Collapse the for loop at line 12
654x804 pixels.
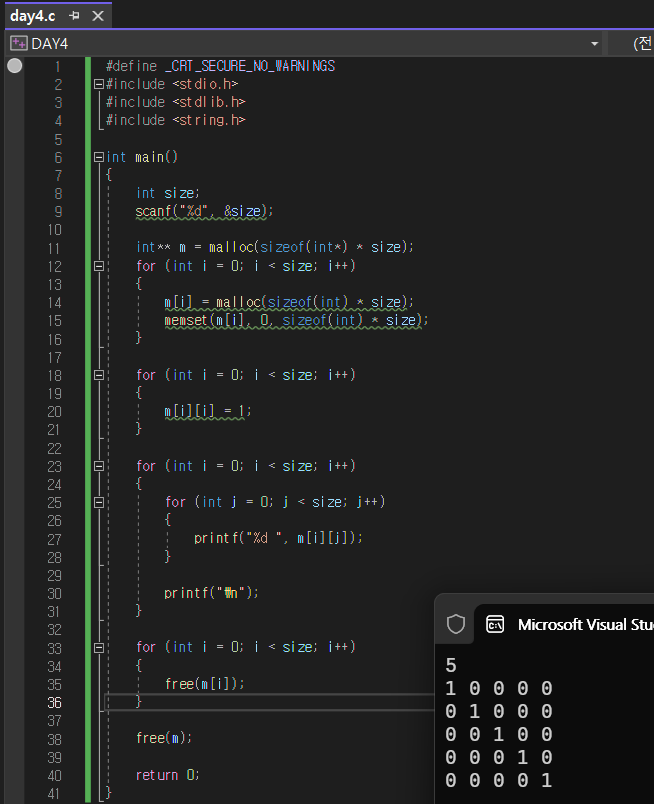99,266
